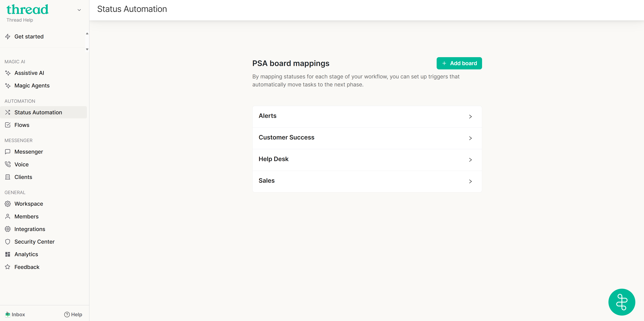Click the Thread Help workspace name
The image size is (644, 321).
coord(20,20)
